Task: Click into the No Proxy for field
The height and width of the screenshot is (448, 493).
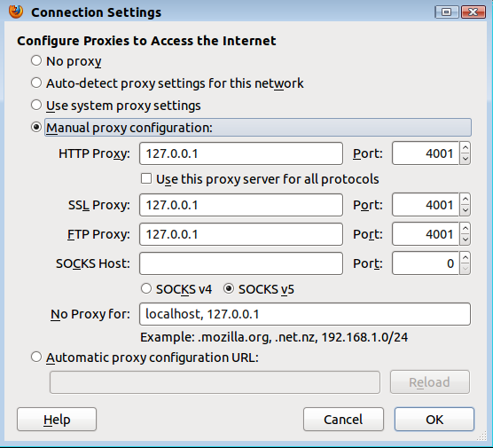Action: [x=305, y=314]
